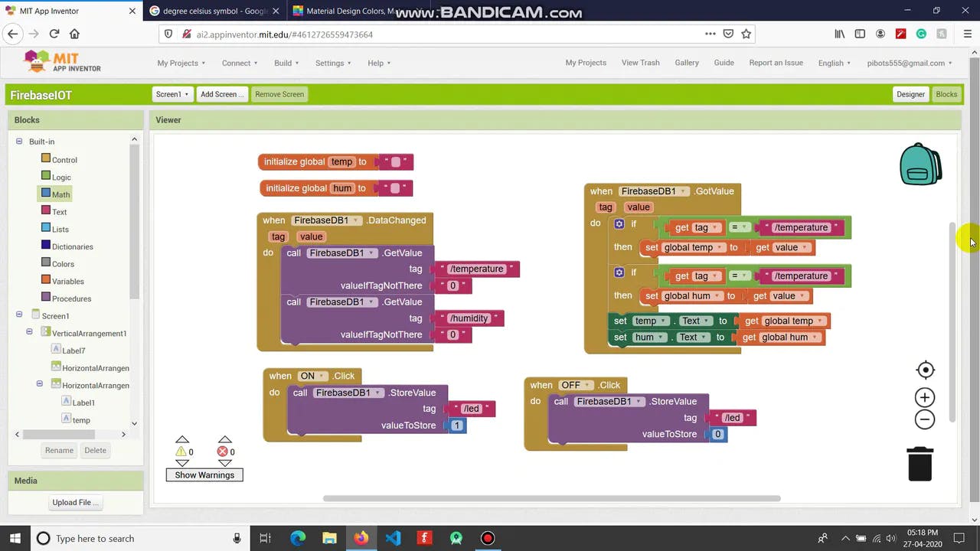The height and width of the screenshot is (551, 980).
Task: Open the Math blocks drawer
Action: point(60,194)
